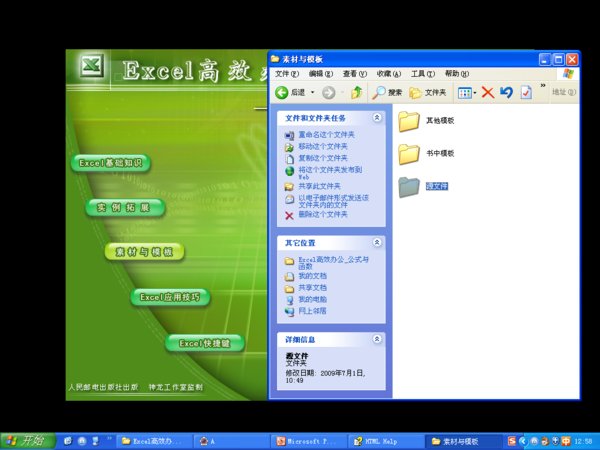600x450 pixels.
Task: Click 素材与模板 taskbar button
Action: coord(465,441)
